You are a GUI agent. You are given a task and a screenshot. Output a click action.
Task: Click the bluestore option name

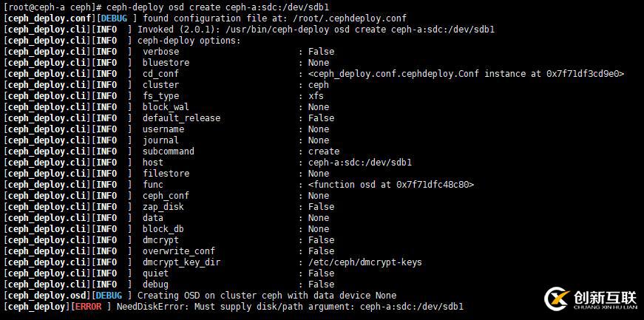[x=166, y=63]
